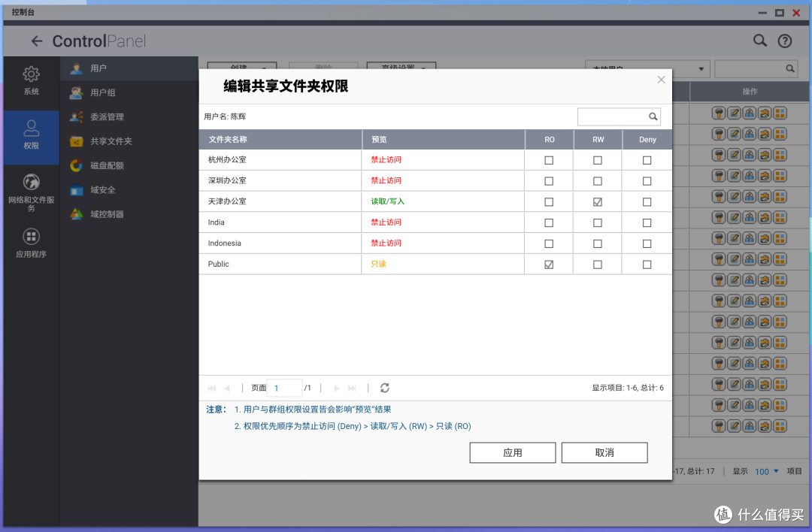Open 域控制器 menu item
The width and height of the screenshot is (812, 532).
coord(129,214)
